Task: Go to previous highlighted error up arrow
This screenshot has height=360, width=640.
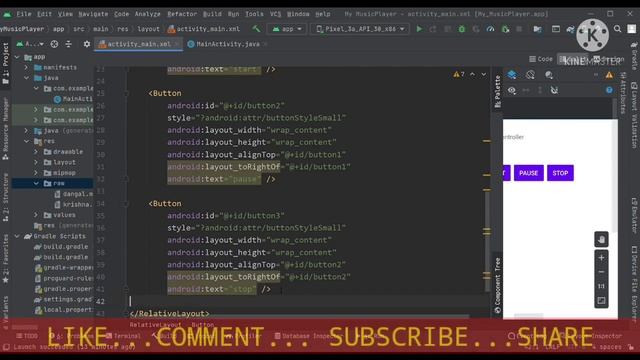Action: point(472,74)
